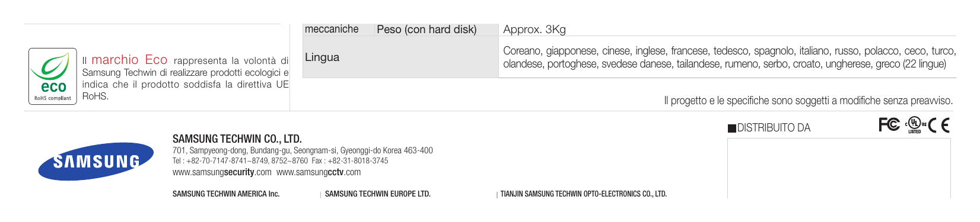Click the Peso (con hard disk) cell

(436, 29)
